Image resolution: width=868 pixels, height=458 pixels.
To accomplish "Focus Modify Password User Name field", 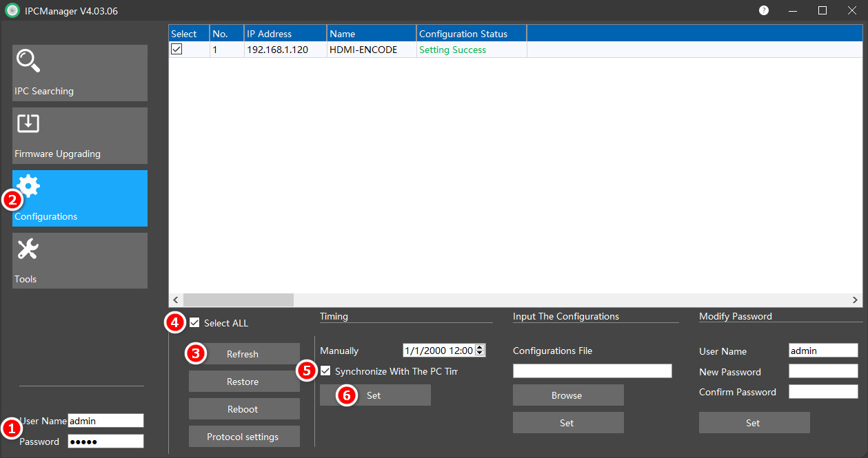I will point(823,351).
